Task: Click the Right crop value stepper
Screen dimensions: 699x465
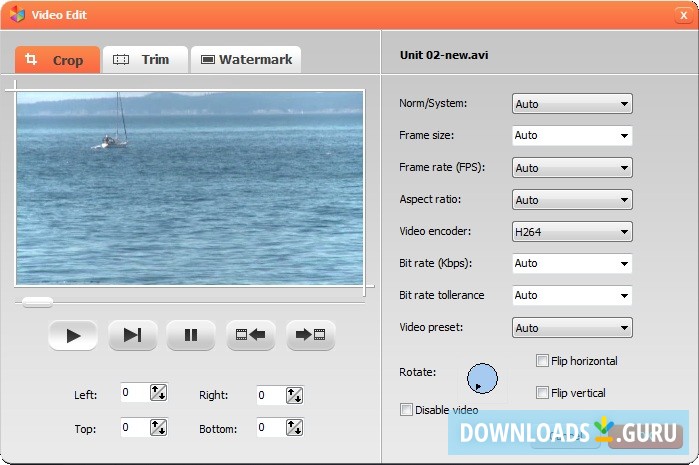Action: [x=294, y=395]
